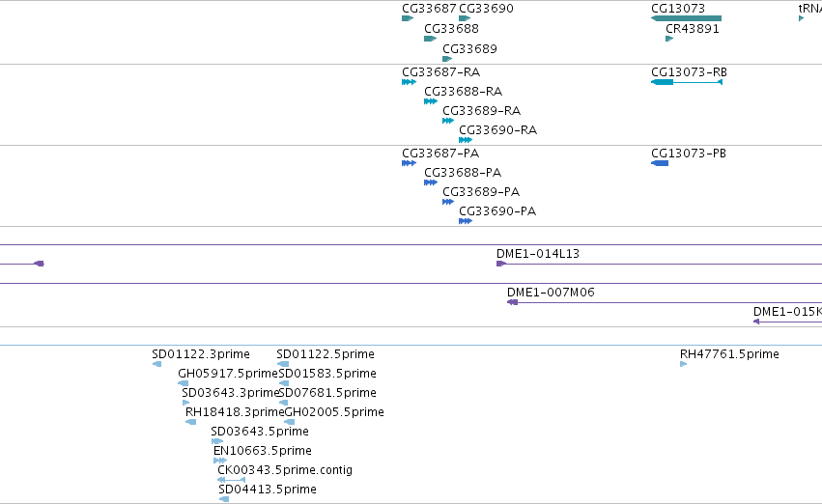
Task: Select the CG33687-PA protein glyph
Action: tap(409, 163)
